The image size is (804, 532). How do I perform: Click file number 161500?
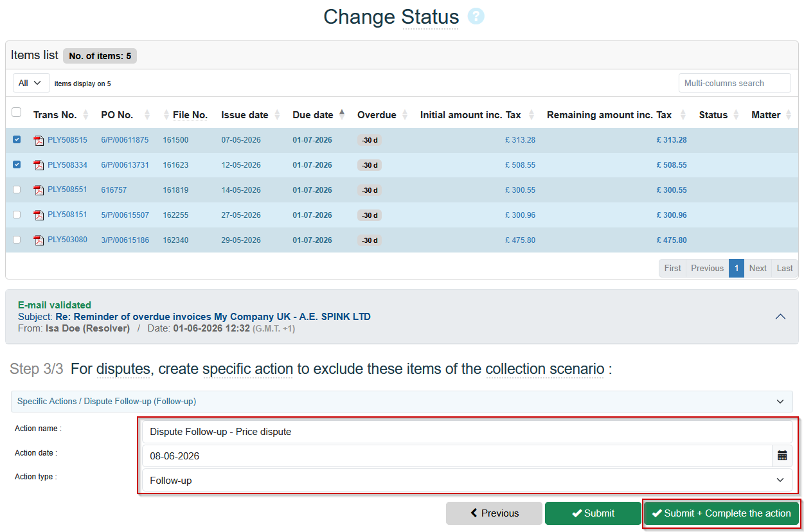click(x=175, y=140)
